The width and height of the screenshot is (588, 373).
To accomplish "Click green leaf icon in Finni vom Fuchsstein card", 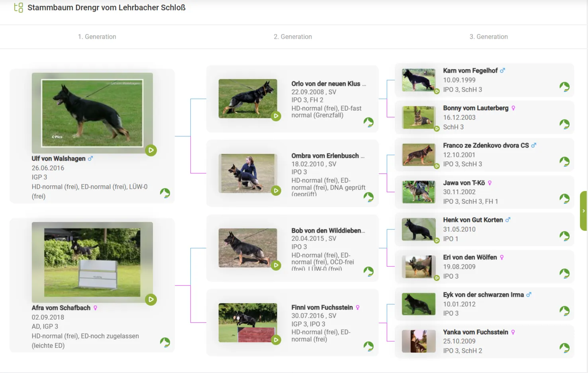I will click(368, 346).
